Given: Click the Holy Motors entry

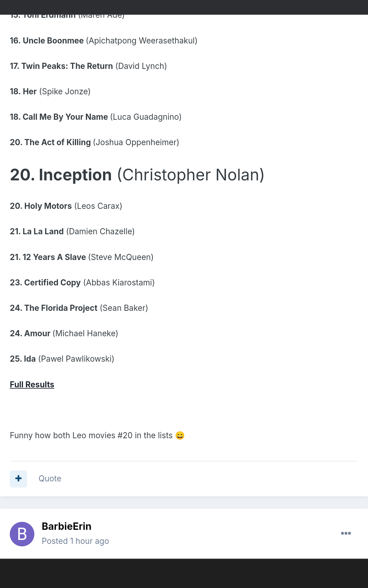Looking at the screenshot, I should [66, 206].
